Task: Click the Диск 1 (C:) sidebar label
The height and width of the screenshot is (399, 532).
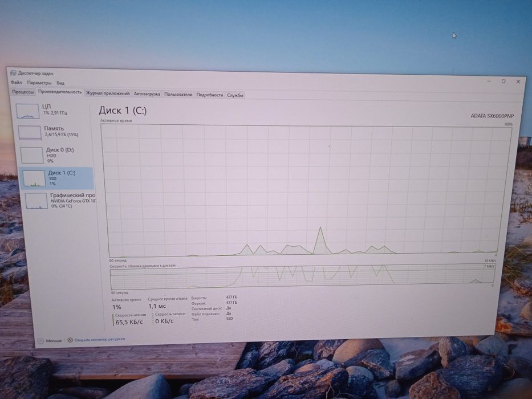Action: point(62,173)
